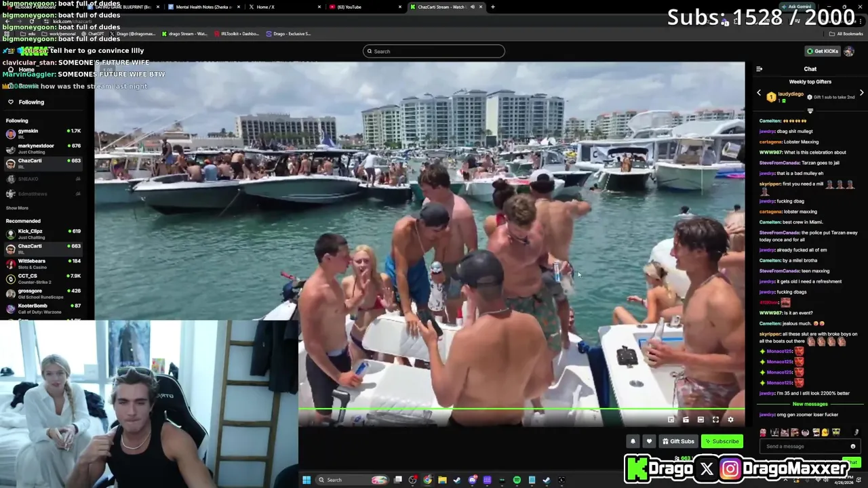Click the Subscribe button
This screenshot has width=868, height=488.
point(722,441)
